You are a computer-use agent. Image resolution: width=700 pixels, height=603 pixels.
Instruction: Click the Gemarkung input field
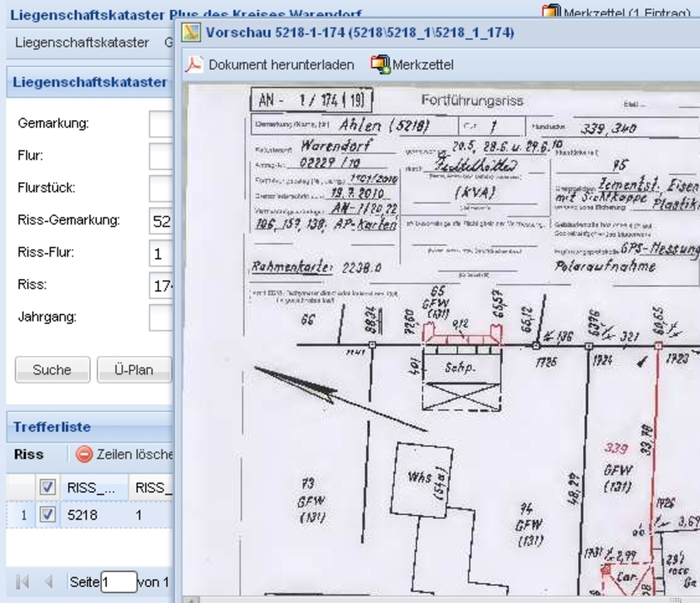tap(161, 125)
